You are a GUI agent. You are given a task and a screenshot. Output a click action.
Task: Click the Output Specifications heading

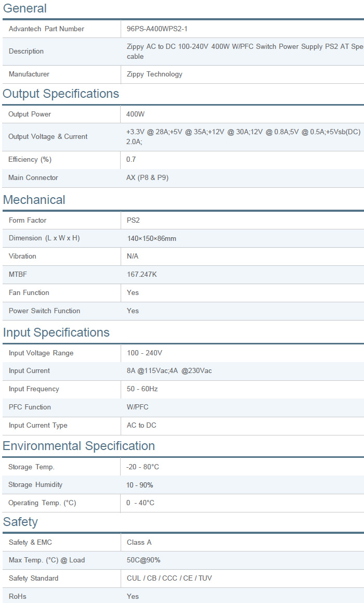coord(61,94)
